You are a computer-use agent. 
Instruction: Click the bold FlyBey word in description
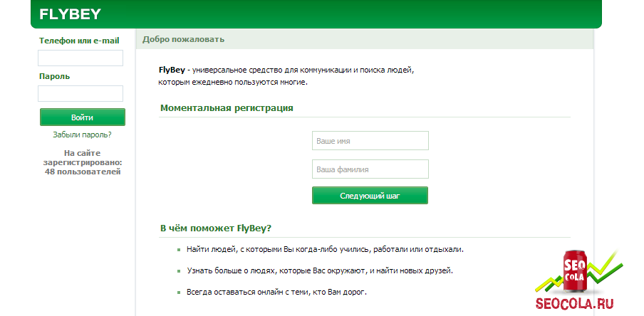coord(172,70)
